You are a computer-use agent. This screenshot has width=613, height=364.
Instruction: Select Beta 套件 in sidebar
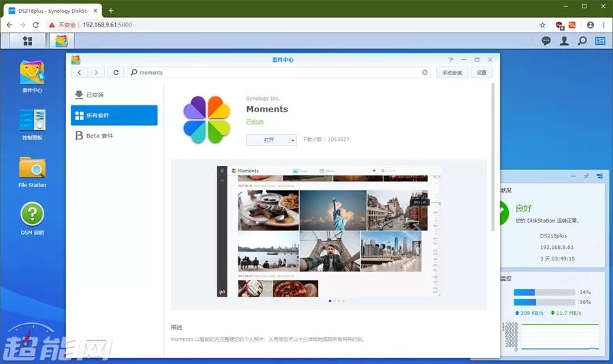tap(114, 135)
